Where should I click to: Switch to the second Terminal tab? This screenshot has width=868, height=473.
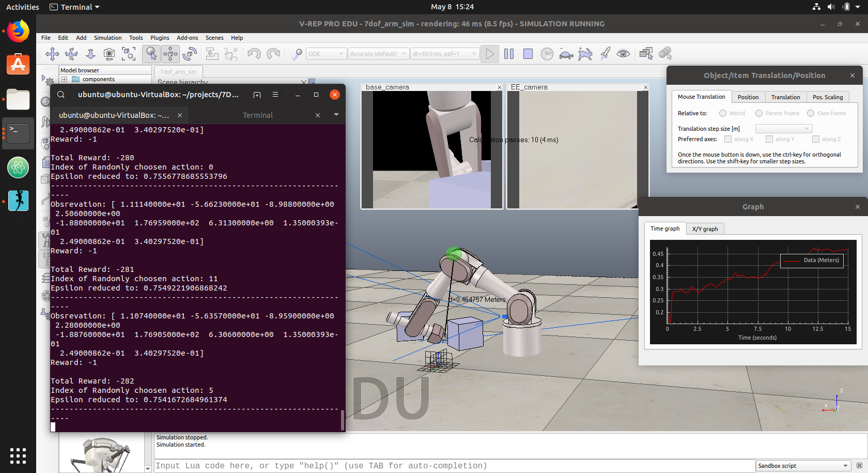point(258,115)
